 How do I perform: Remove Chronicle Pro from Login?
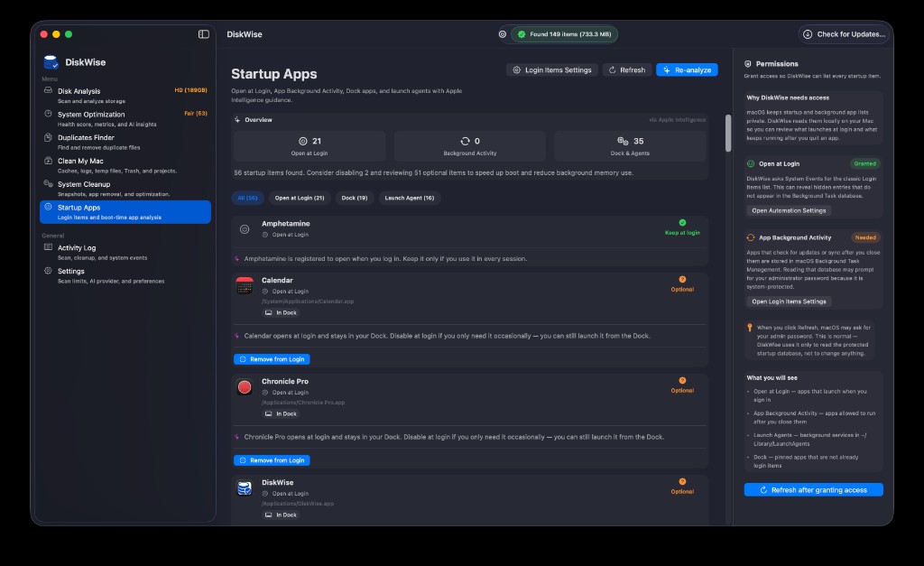(x=272, y=460)
